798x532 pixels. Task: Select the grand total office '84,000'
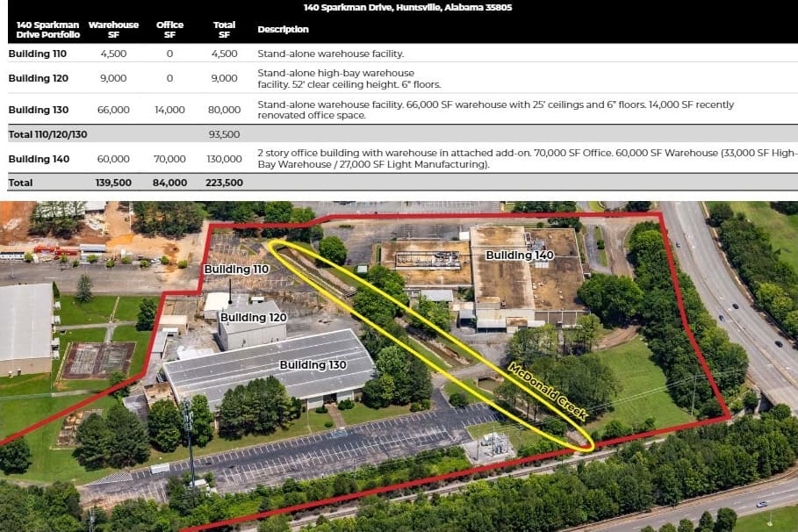[x=169, y=183]
